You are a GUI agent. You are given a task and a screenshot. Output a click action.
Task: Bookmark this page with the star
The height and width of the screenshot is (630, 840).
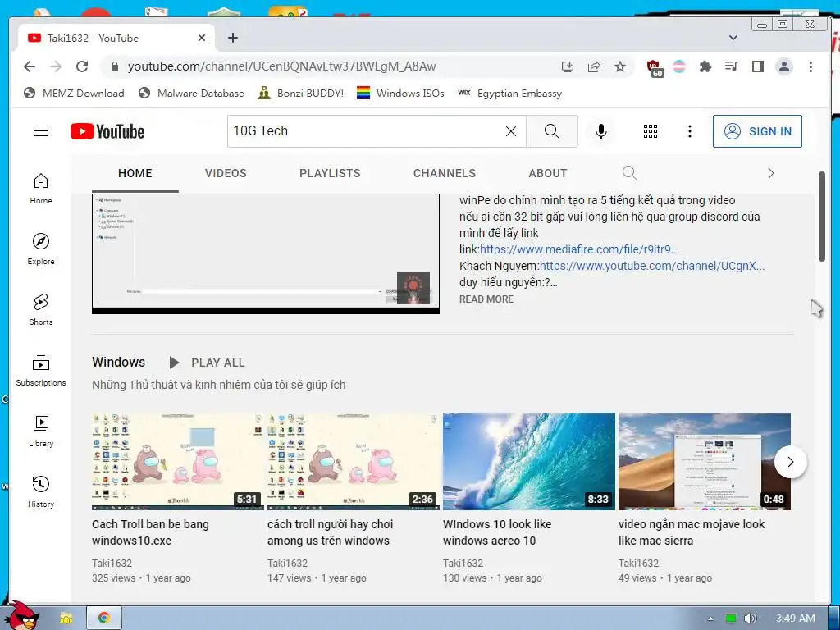620,66
